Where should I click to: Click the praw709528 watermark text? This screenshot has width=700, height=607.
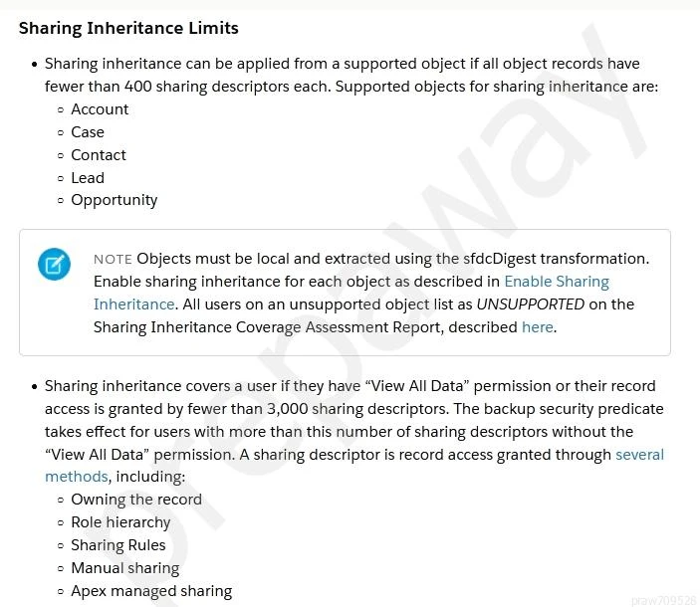[x=663, y=600]
